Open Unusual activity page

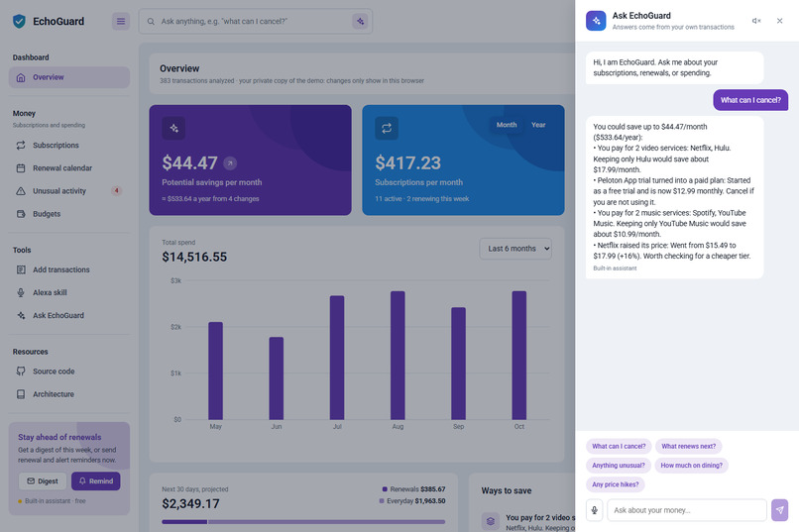pos(69,191)
